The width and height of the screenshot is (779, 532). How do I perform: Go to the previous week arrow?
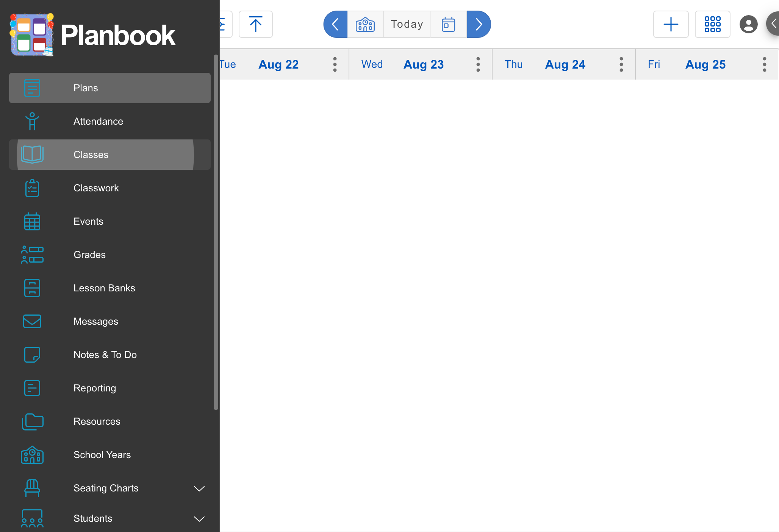(335, 24)
